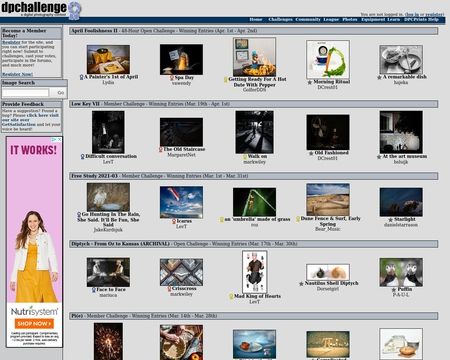Open the Free Study 2021-03 challenge link
The image size is (450, 360).
pos(94,176)
